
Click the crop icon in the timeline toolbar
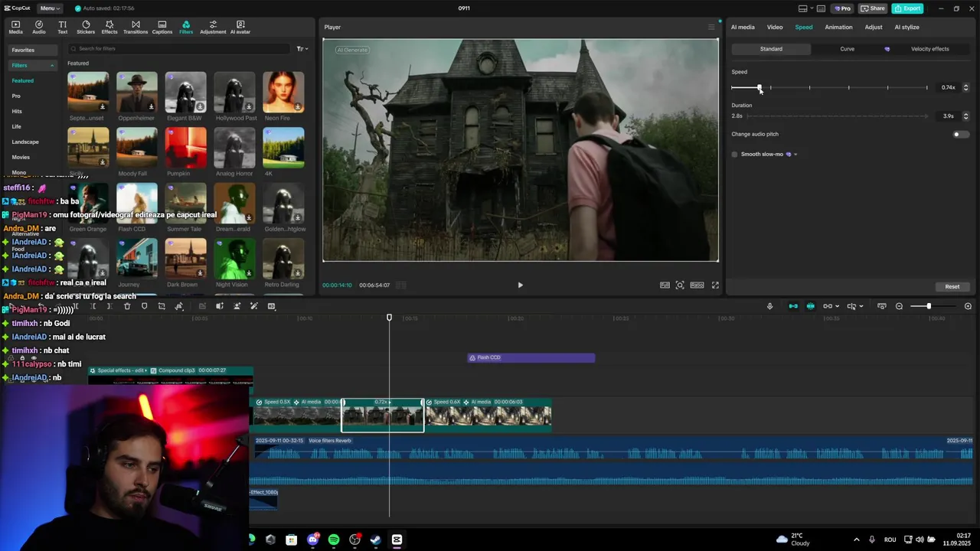[x=162, y=306]
